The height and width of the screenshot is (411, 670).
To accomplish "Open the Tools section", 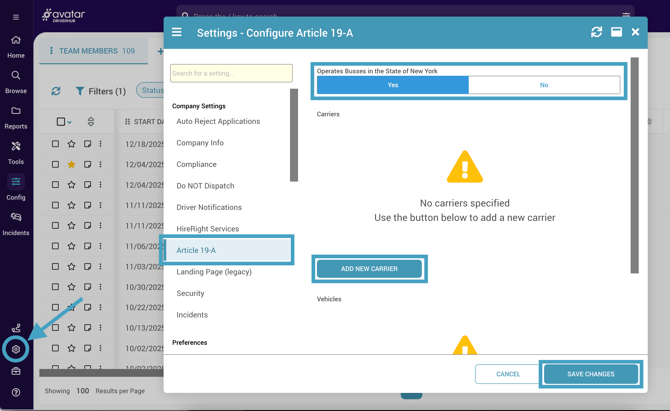I will pos(16,152).
